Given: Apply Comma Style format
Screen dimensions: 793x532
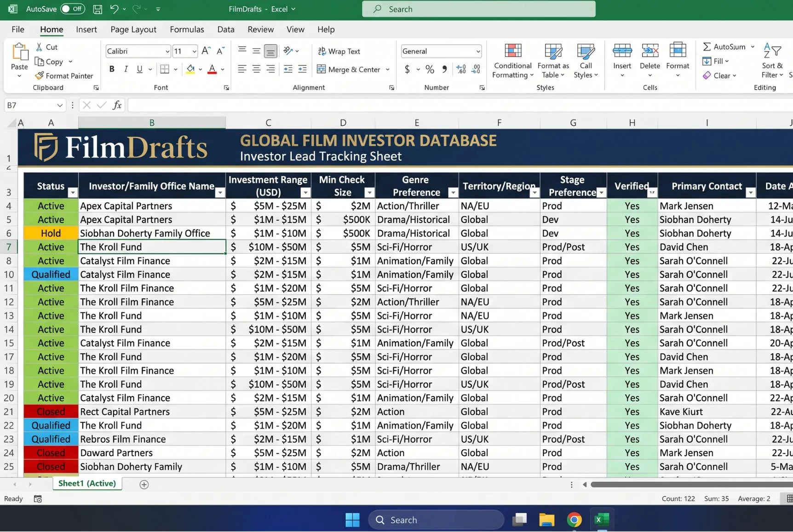Looking at the screenshot, I should point(444,69).
